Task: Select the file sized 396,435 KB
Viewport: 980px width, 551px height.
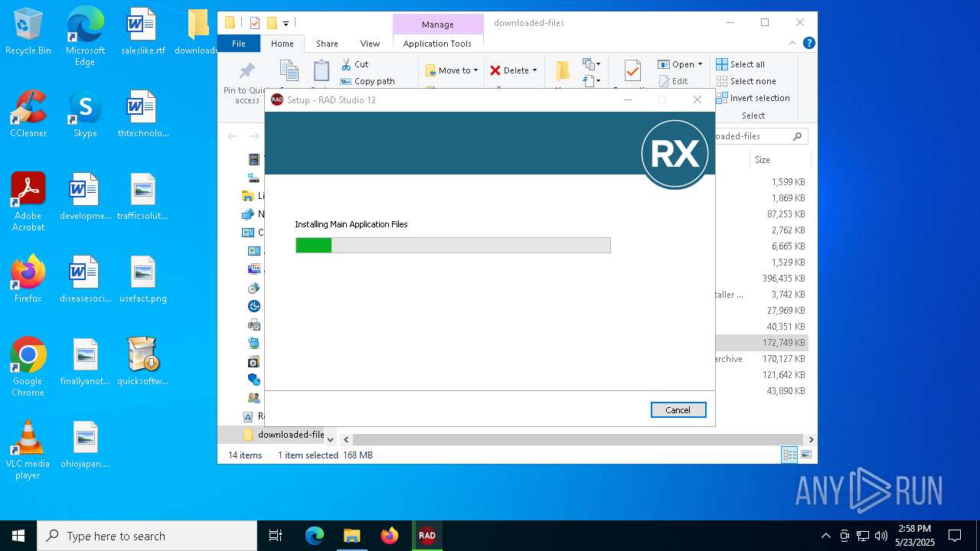Action: tap(783, 279)
